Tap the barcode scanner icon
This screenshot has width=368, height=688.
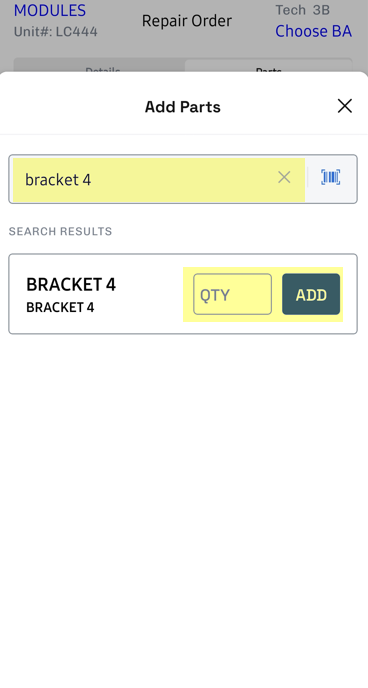pyautogui.click(x=331, y=177)
